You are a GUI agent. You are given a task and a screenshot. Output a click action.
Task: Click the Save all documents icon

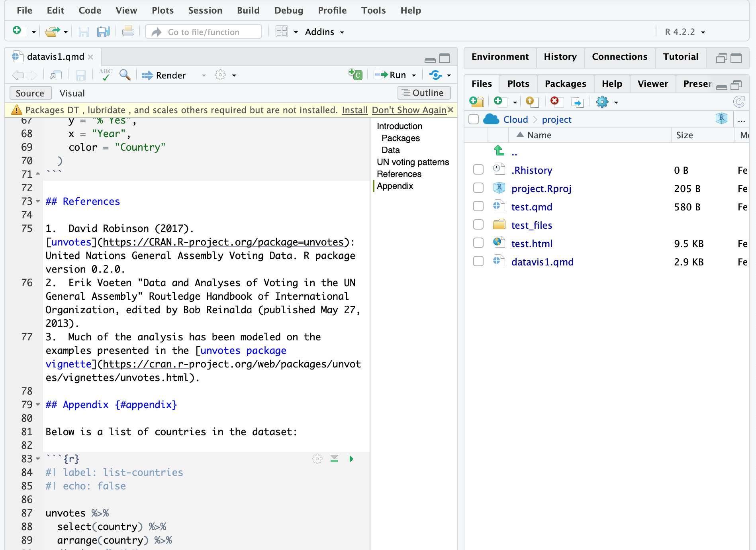click(x=103, y=32)
